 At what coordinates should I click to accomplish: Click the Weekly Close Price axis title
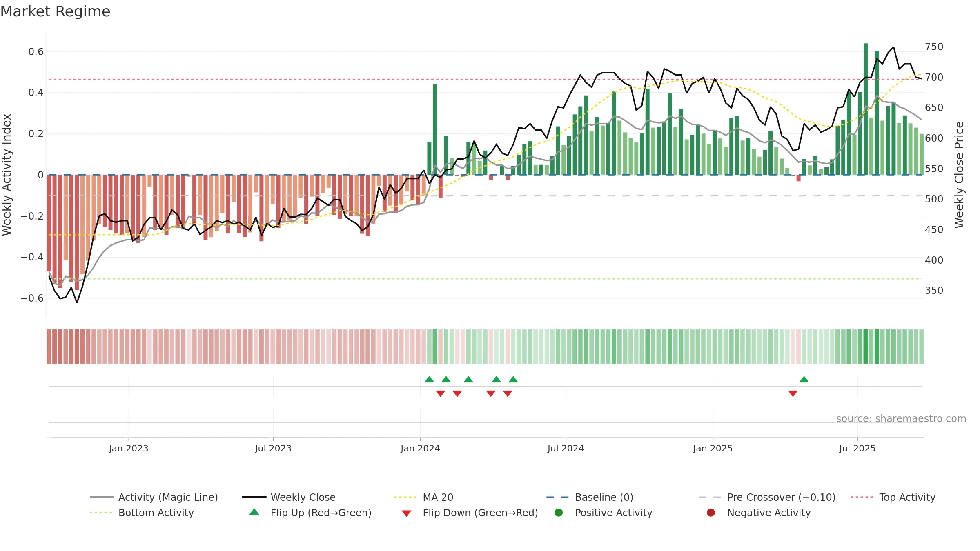tap(959, 175)
